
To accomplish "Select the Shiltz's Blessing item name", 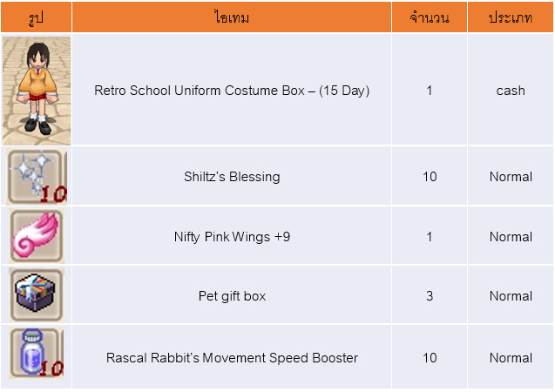I will (232, 177).
